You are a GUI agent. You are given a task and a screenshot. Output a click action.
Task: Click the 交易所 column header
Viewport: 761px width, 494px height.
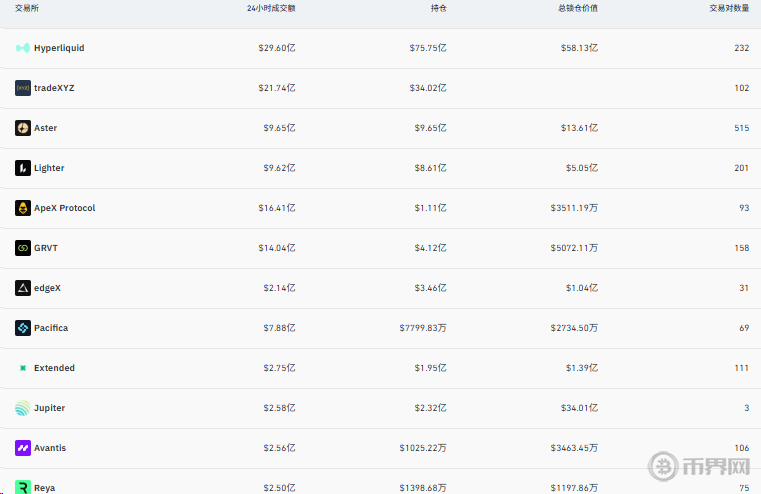(x=27, y=8)
